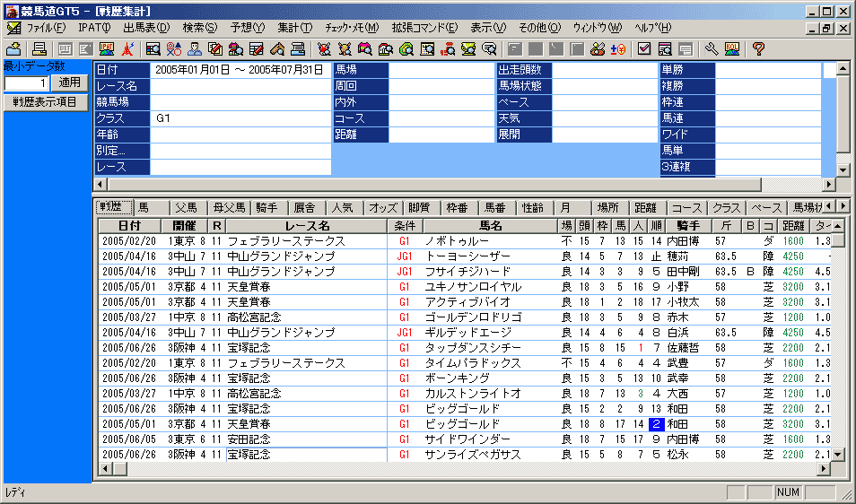The width and height of the screenshot is (856, 504).
Task: Click the question mark help icon
Action: (x=758, y=48)
